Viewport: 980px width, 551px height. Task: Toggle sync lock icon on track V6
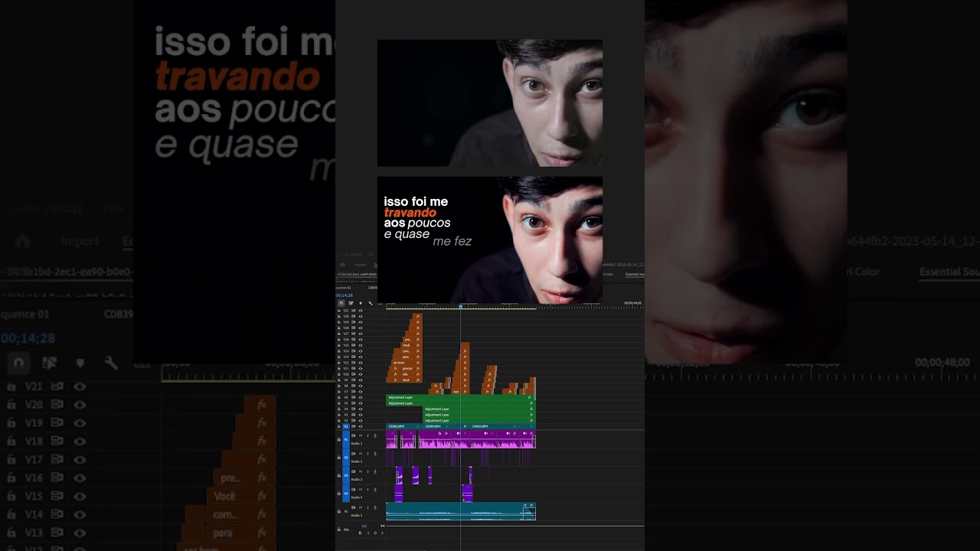(353, 397)
